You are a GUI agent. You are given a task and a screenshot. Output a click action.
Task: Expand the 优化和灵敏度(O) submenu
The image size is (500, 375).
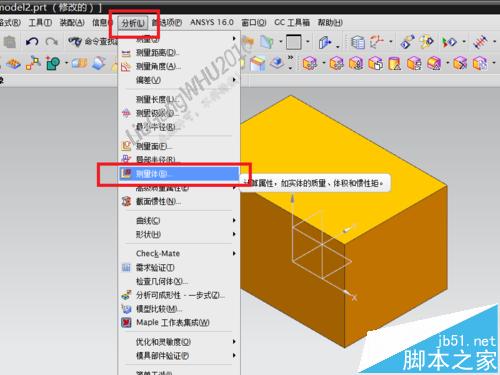[x=179, y=342]
